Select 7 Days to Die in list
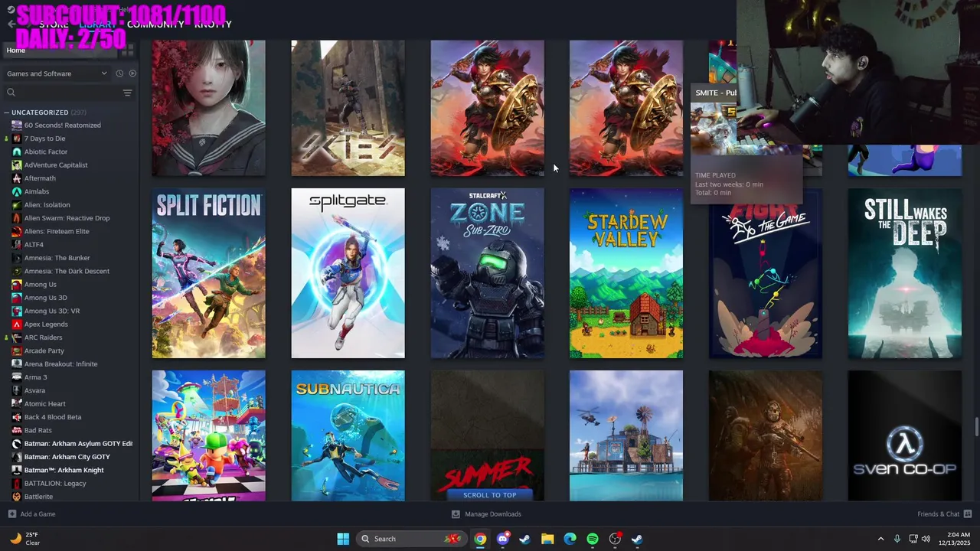The height and width of the screenshot is (551, 980). point(44,139)
